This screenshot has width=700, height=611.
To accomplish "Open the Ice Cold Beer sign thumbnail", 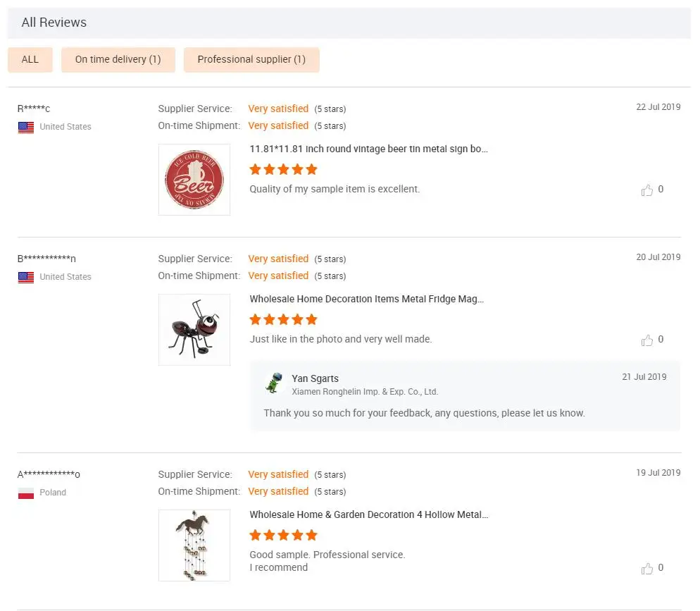I will (194, 180).
